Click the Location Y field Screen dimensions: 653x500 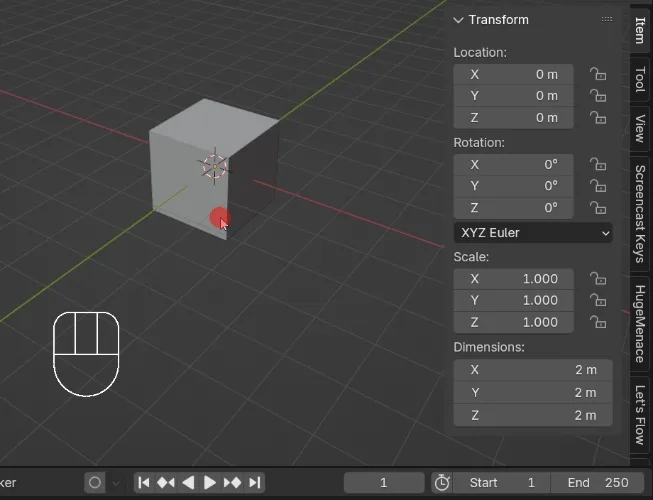click(513, 96)
